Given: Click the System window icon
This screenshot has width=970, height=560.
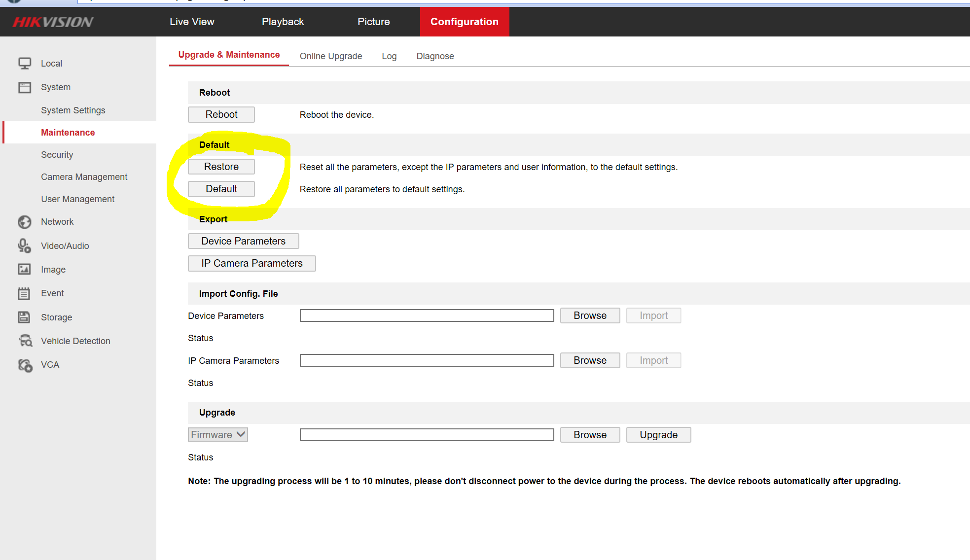Looking at the screenshot, I should 25,87.
